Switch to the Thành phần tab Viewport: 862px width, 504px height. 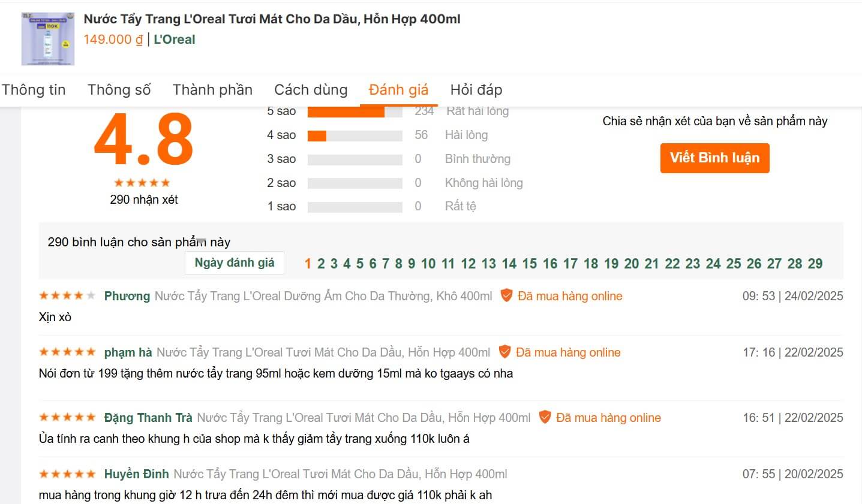pos(212,89)
